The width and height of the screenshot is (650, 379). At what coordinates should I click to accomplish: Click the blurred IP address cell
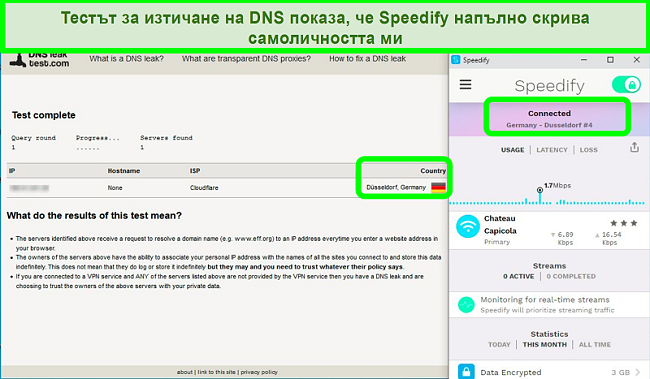pos(29,188)
